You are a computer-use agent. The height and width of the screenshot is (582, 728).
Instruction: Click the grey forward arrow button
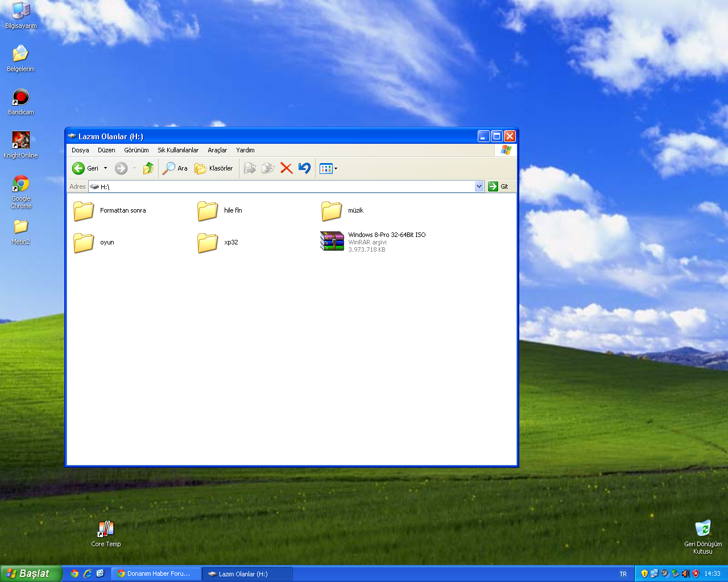(x=121, y=168)
